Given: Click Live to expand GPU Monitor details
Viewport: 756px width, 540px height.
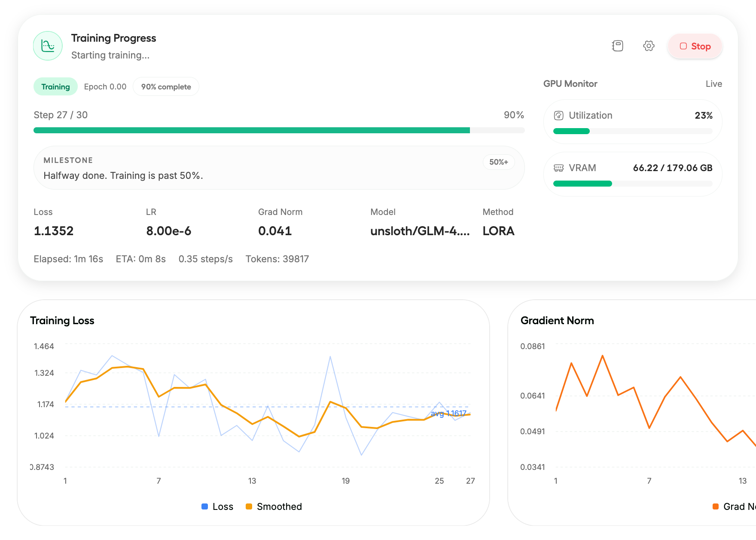Looking at the screenshot, I should pyautogui.click(x=713, y=83).
